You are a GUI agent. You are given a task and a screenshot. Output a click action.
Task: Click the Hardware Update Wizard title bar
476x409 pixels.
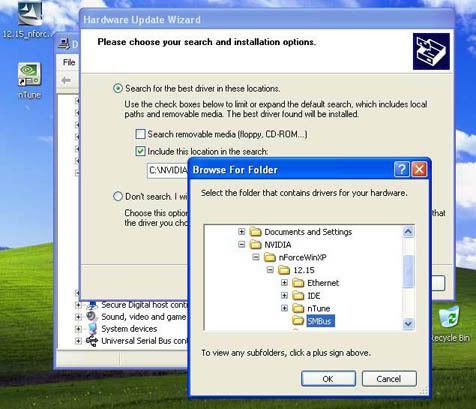pyautogui.click(x=267, y=19)
